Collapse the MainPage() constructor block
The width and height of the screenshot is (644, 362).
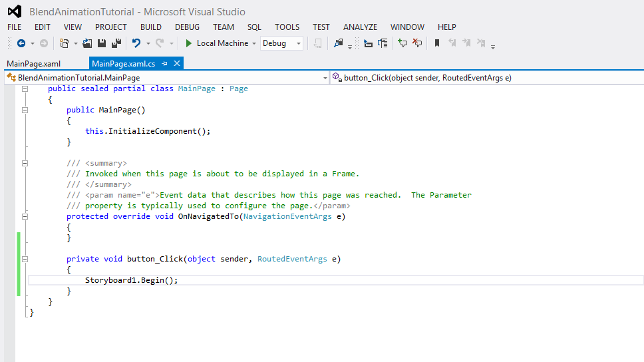pos(25,110)
